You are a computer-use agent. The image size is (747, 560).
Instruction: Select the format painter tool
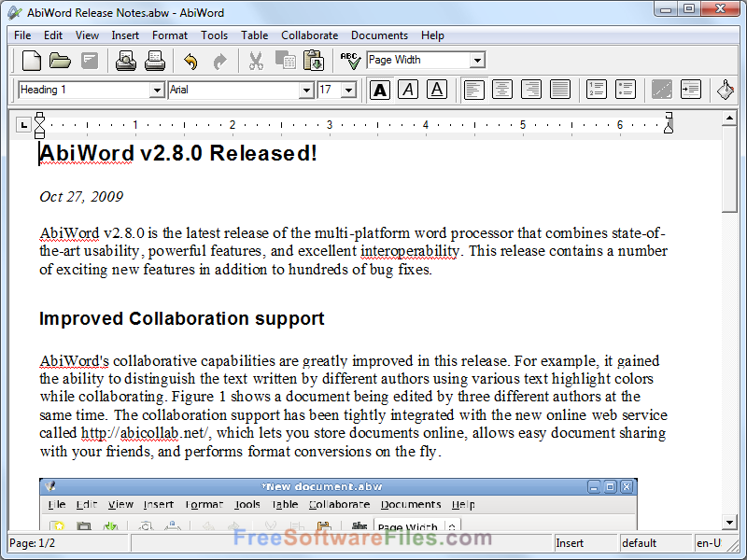coord(726,90)
